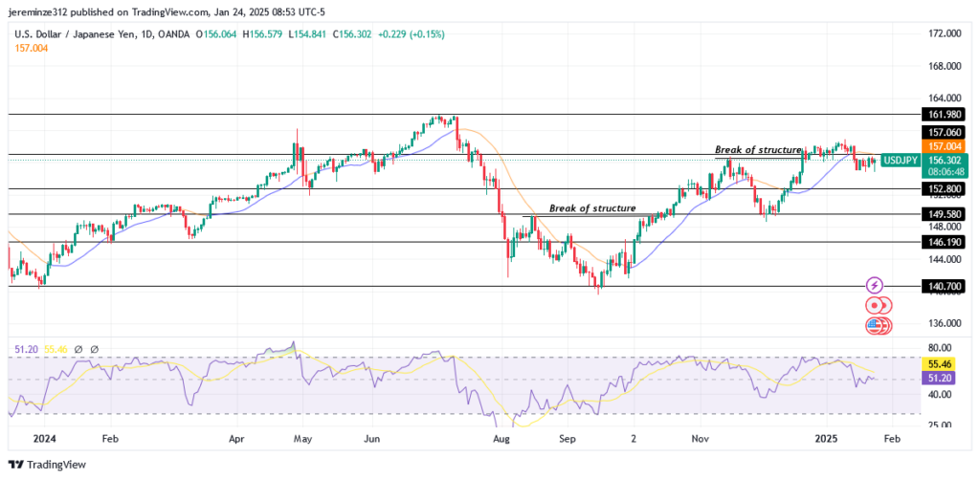Click the orange "157.004" label on the price axis
The height and width of the screenshot is (479, 980).
945,146
